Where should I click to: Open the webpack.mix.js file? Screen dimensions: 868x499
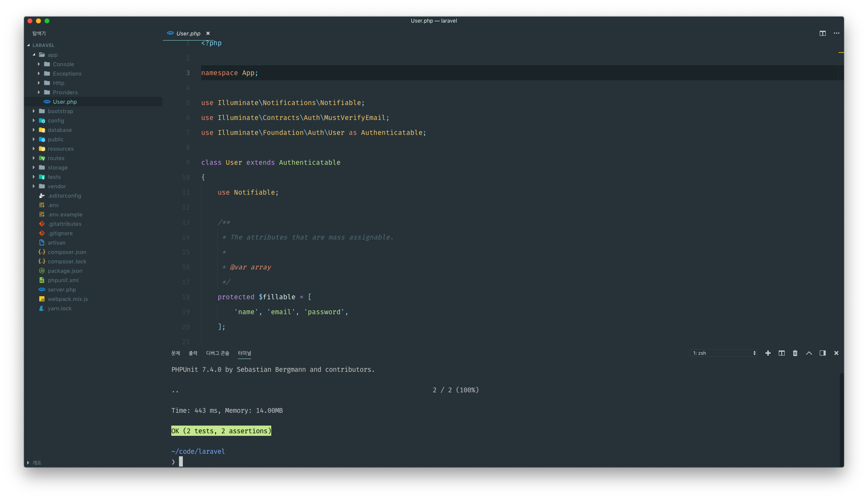pyautogui.click(x=67, y=299)
